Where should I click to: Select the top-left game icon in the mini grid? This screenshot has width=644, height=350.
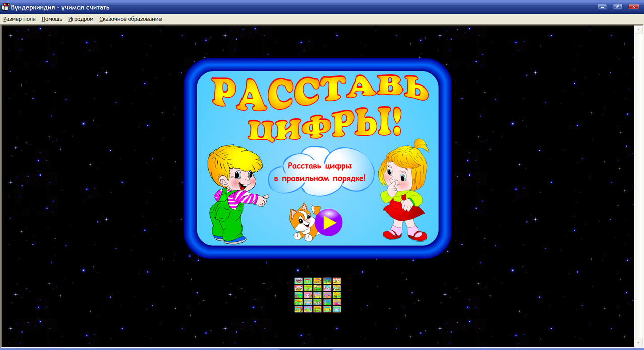299,281
